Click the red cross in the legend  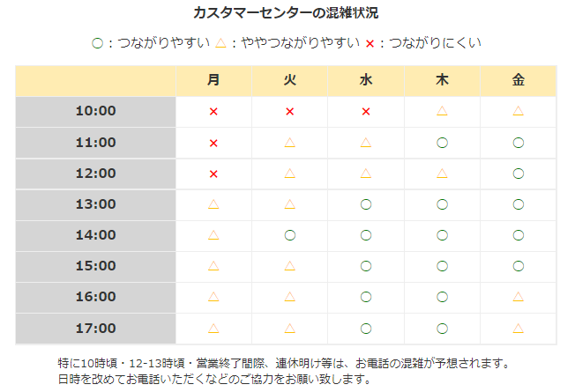point(370,44)
